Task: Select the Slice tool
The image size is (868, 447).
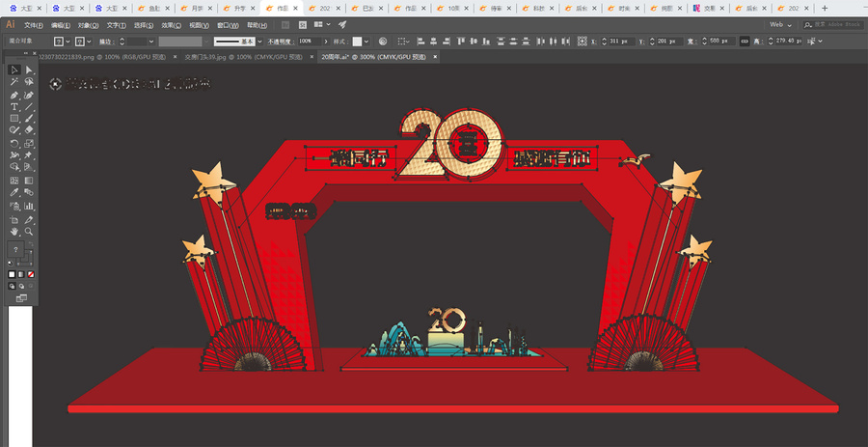Action: click(x=29, y=220)
